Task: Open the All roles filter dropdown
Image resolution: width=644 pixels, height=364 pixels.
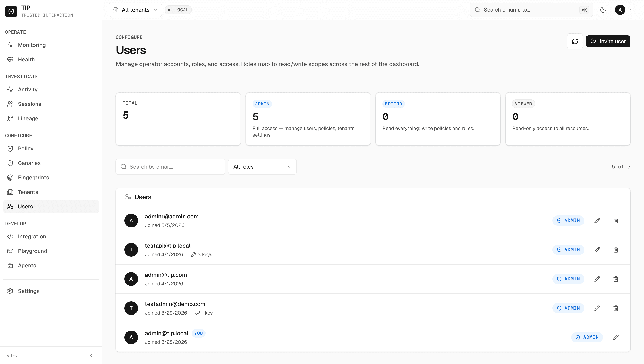Action: pos(262,167)
